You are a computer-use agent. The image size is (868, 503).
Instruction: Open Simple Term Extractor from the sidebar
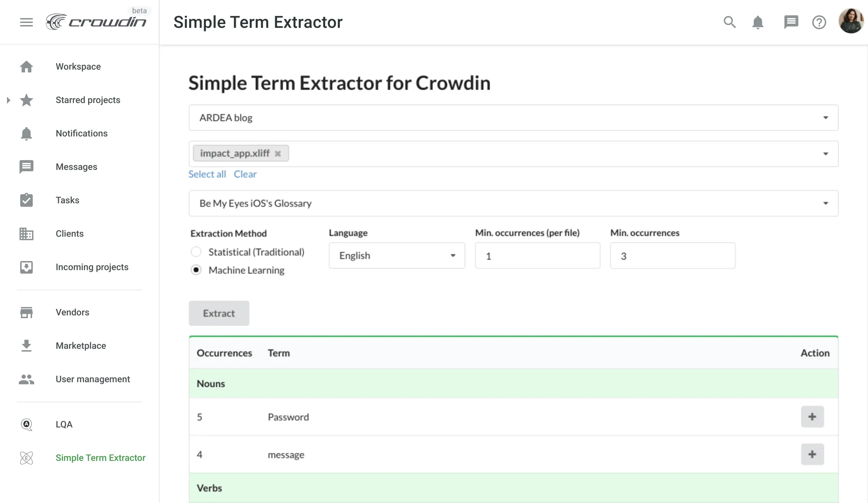click(x=100, y=457)
